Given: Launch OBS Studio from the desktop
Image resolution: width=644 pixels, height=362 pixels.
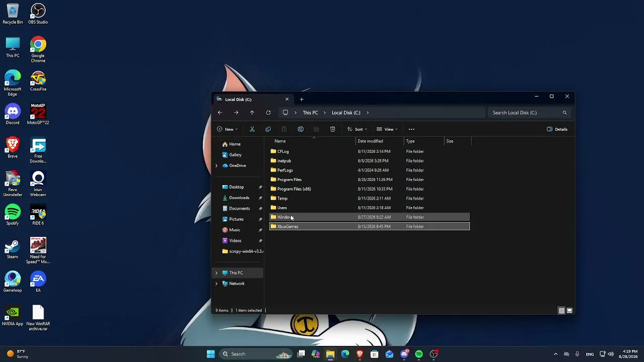Looking at the screenshot, I should pos(38,14).
